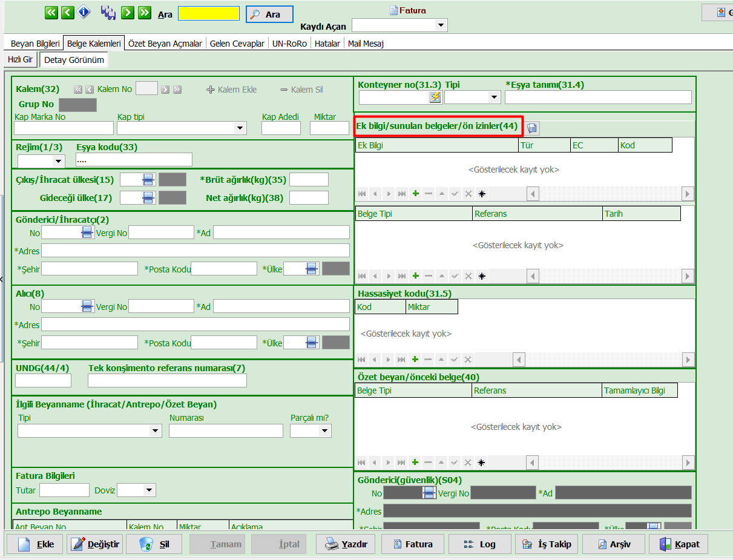Open document list icon beside Ek bilgi header
This screenshot has width=733, height=560.
tap(532, 128)
